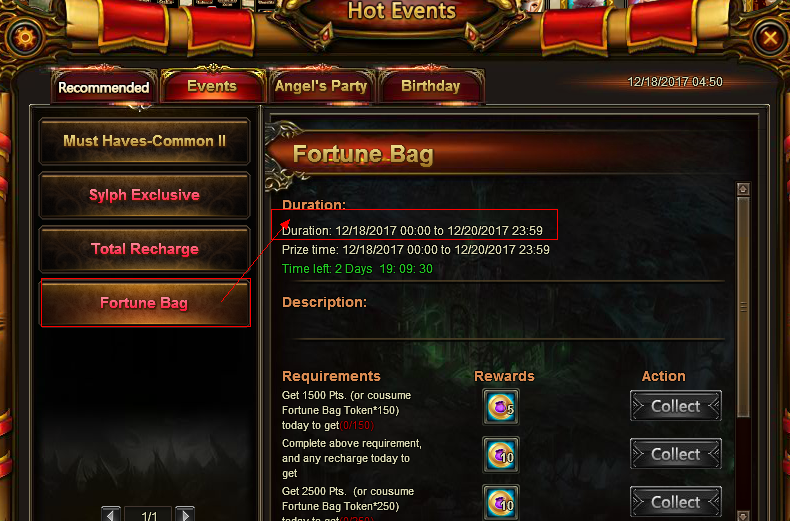This screenshot has width=790, height=521.
Task: Open the Angel's Party tab
Action: pyautogui.click(x=321, y=86)
